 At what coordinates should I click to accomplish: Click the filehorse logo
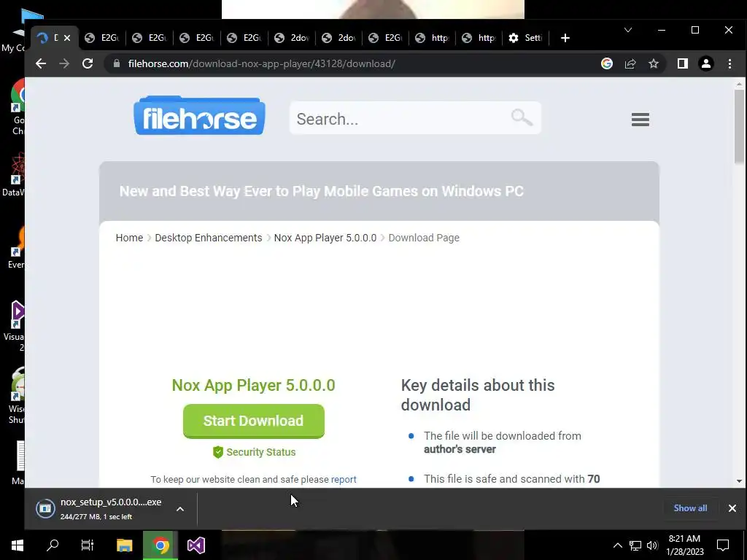point(200,116)
